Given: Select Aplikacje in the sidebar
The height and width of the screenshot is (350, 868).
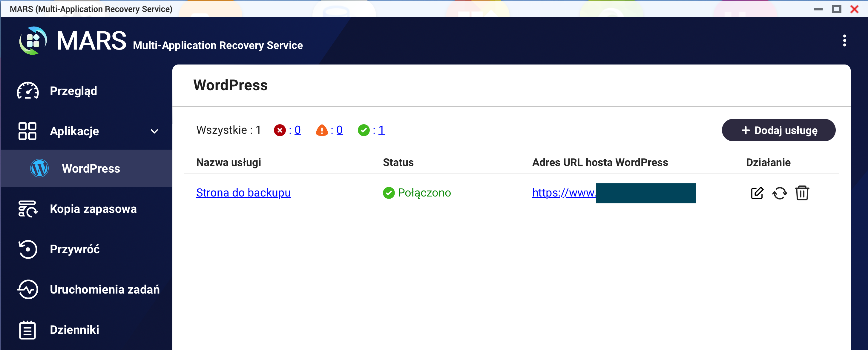Looking at the screenshot, I should pos(74,131).
